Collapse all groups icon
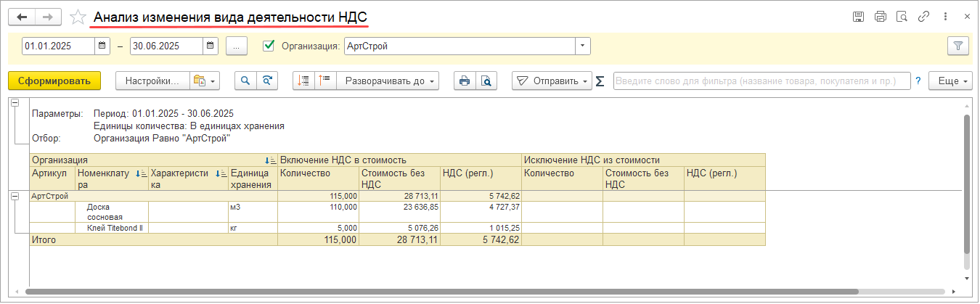The width and height of the screenshot is (980, 304). [303, 81]
